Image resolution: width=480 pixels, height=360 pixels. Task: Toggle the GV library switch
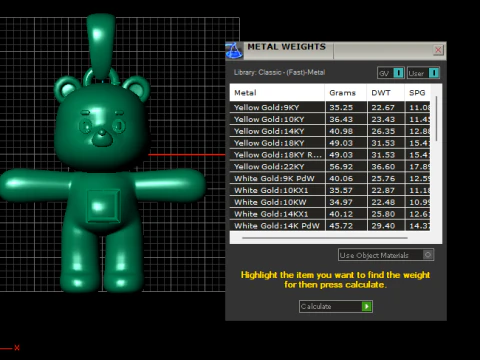coord(398,73)
